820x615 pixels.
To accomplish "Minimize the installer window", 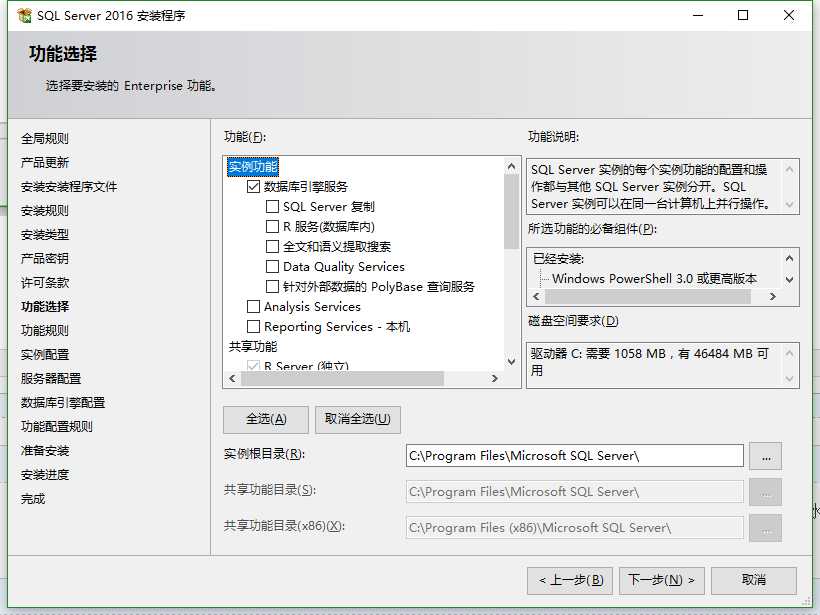I will [x=698, y=15].
